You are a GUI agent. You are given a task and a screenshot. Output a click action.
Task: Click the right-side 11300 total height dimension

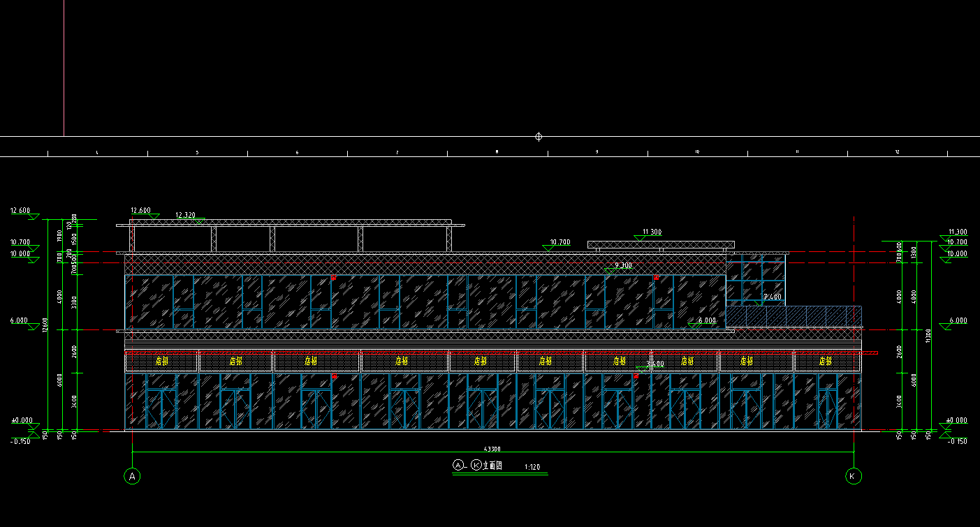point(928,336)
